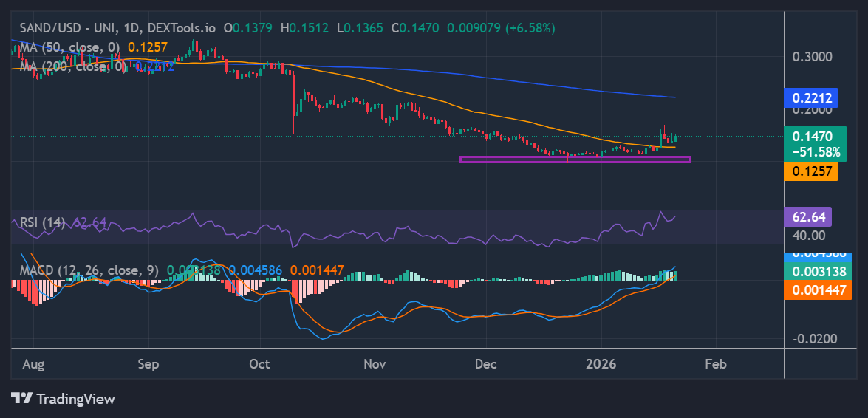Image resolution: width=868 pixels, height=418 pixels.
Task: Click the orange 0.001447 signal label
Action: (x=818, y=290)
